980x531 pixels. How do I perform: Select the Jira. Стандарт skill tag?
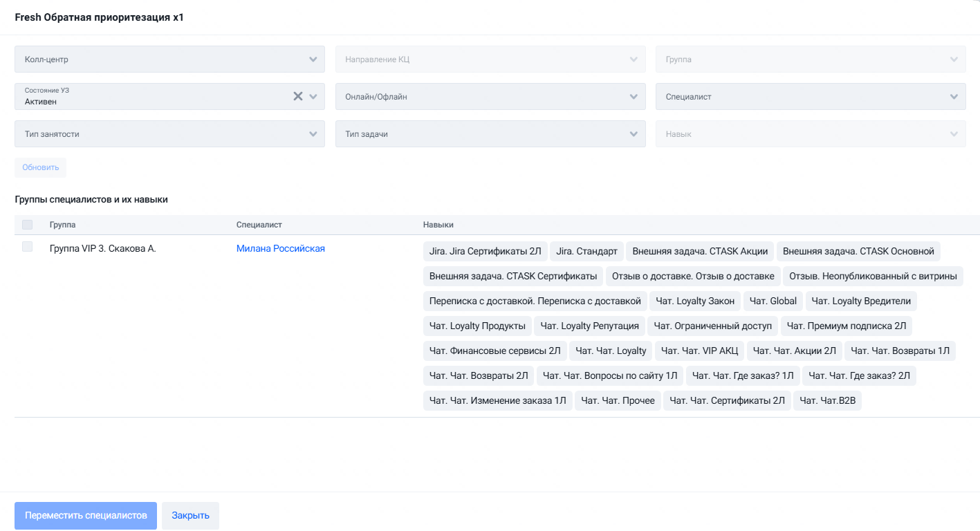coord(586,251)
